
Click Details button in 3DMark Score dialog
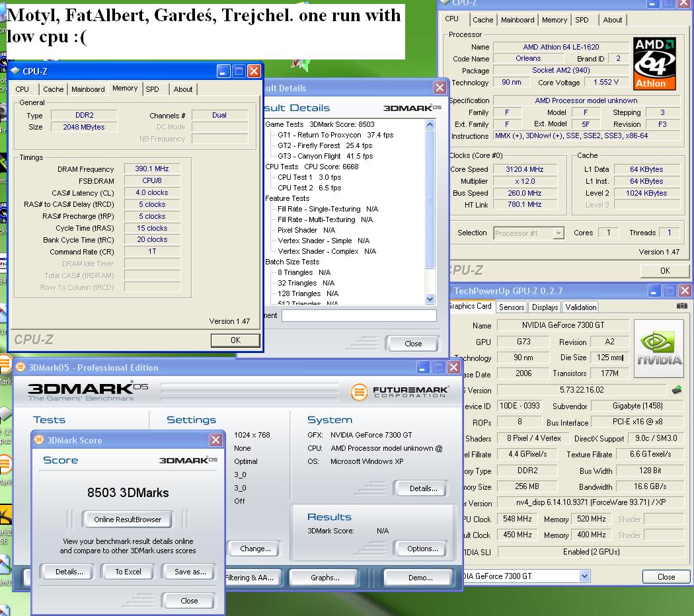(69, 572)
